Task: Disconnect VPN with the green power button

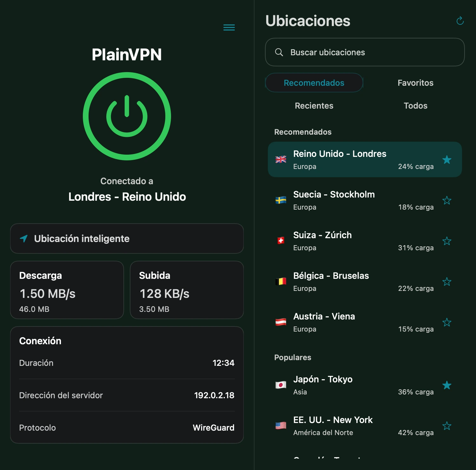Action: (x=127, y=116)
